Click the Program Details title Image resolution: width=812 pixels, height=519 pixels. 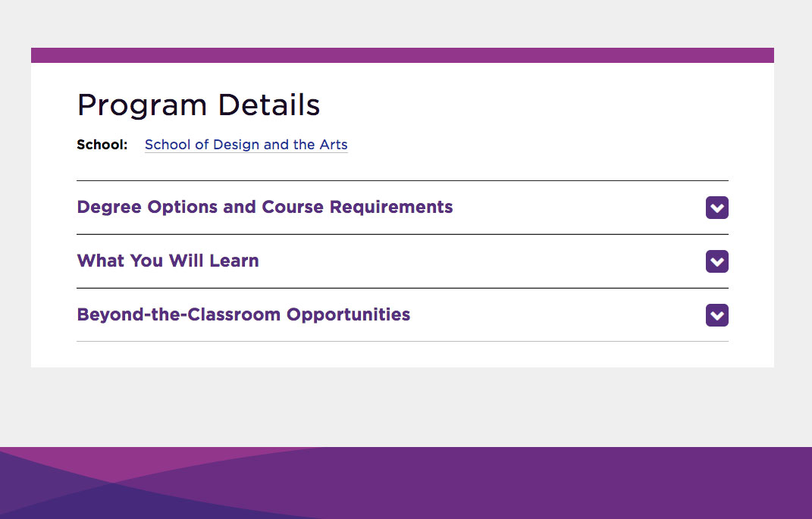pos(199,105)
